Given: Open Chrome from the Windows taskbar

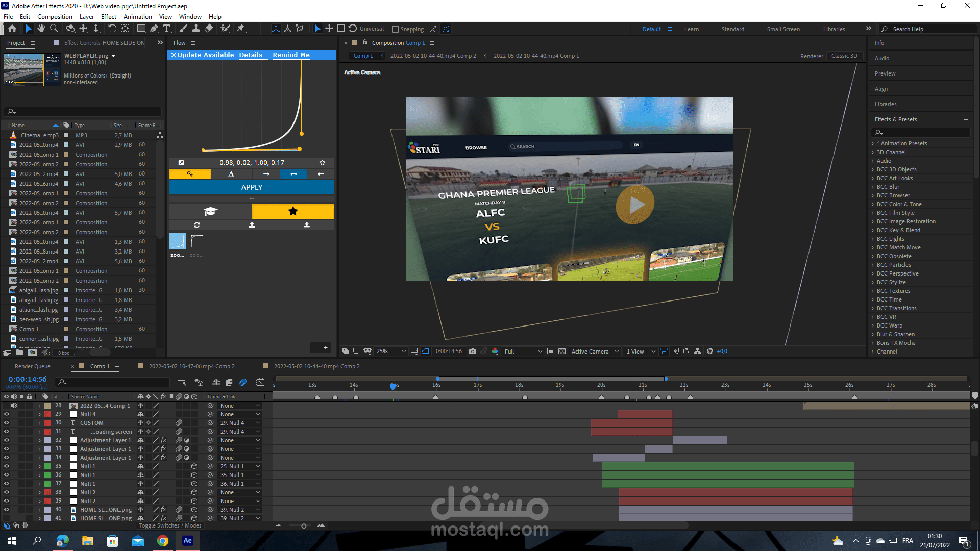Looking at the screenshot, I should pos(163,541).
